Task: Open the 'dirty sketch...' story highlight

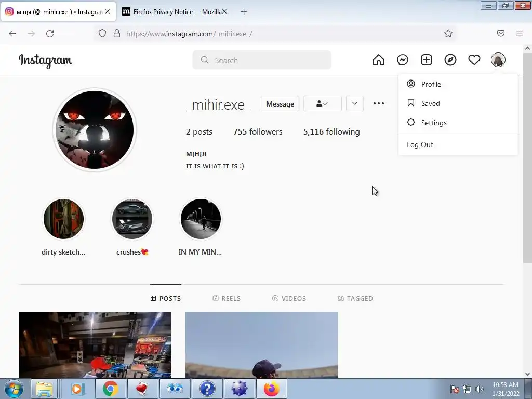Action: click(x=63, y=219)
